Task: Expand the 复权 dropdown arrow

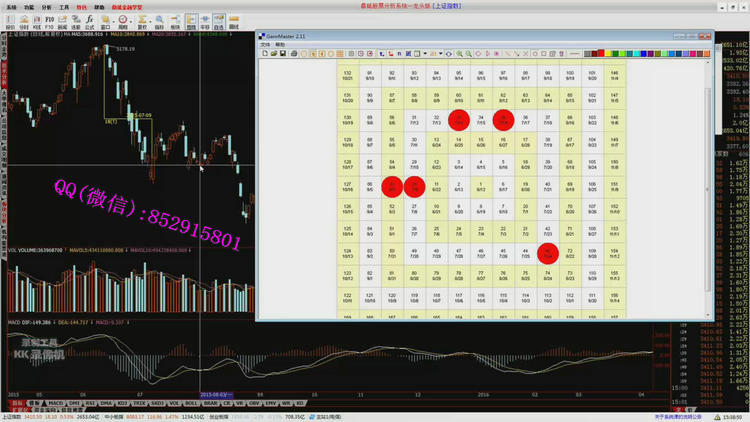Action: 150,21
